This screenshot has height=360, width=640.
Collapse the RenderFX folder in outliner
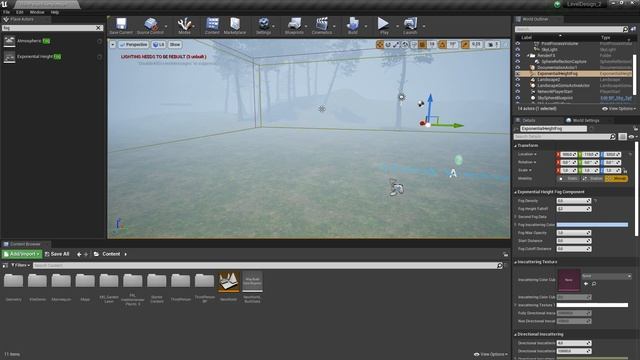pyautogui.click(x=527, y=56)
